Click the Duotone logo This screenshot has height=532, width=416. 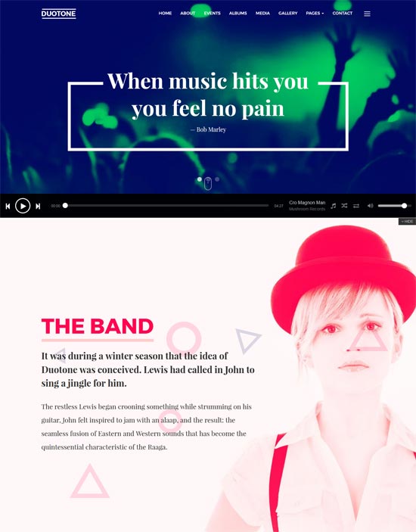click(59, 14)
